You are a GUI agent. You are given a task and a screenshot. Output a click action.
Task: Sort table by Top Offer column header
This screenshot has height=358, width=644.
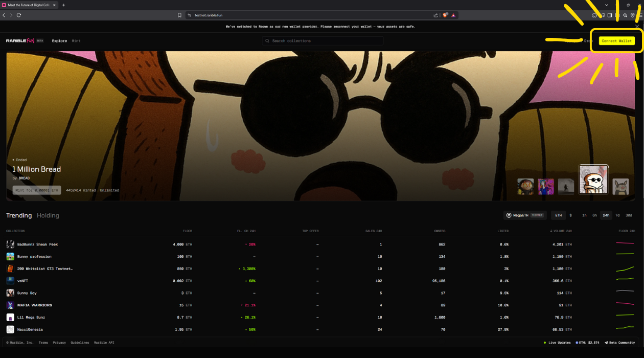(x=310, y=231)
